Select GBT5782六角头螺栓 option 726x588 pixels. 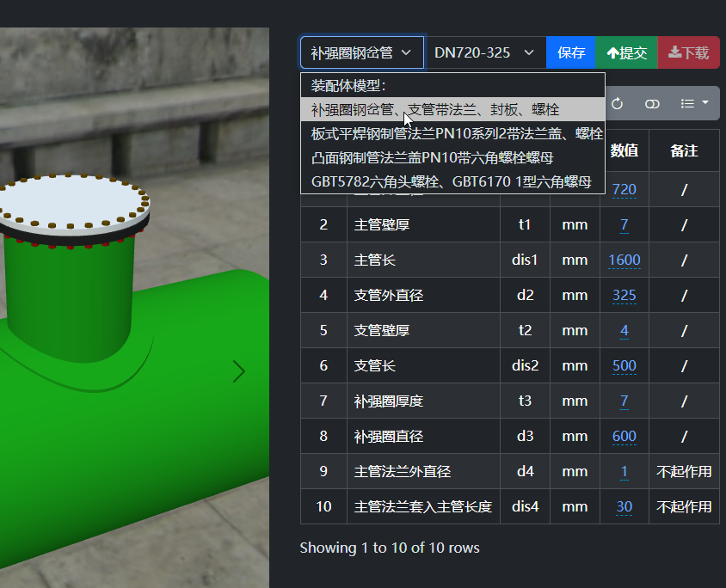click(x=451, y=181)
